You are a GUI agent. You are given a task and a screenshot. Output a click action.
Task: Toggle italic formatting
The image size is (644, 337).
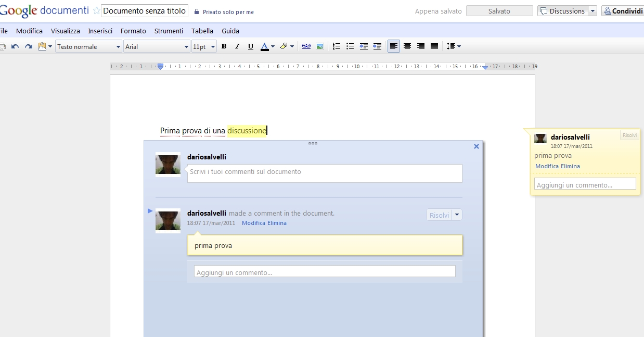coord(237,46)
